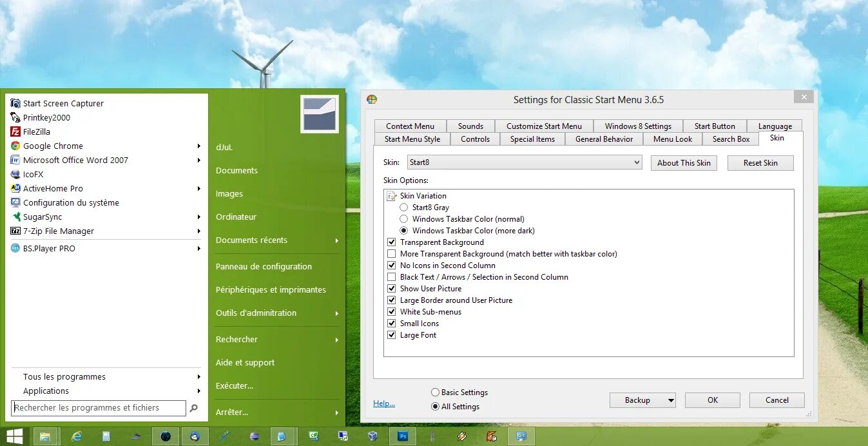Switch to the Sounds tab

click(470, 126)
